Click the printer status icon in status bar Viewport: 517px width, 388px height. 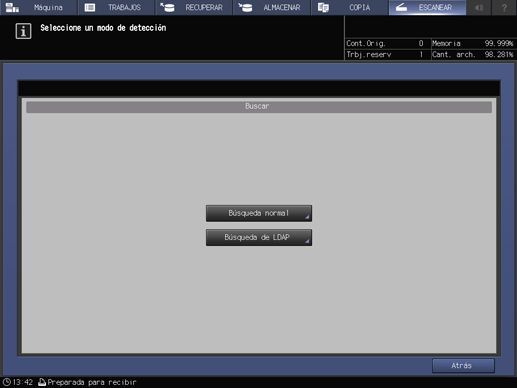[x=42, y=382]
